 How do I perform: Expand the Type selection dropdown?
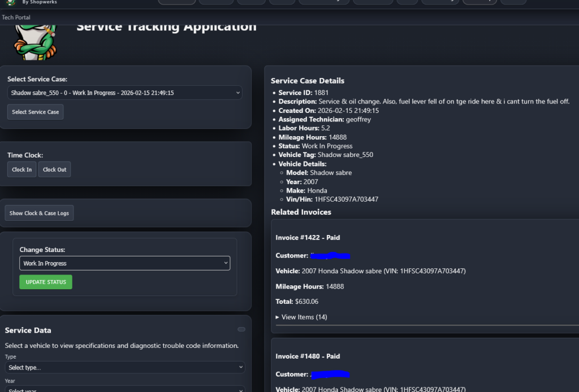(x=125, y=367)
